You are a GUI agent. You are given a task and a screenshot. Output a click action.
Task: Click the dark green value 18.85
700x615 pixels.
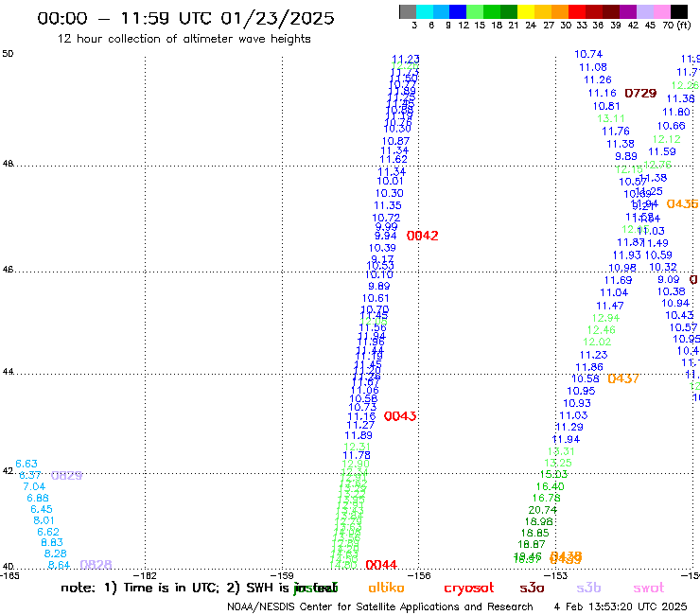(x=534, y=533)
